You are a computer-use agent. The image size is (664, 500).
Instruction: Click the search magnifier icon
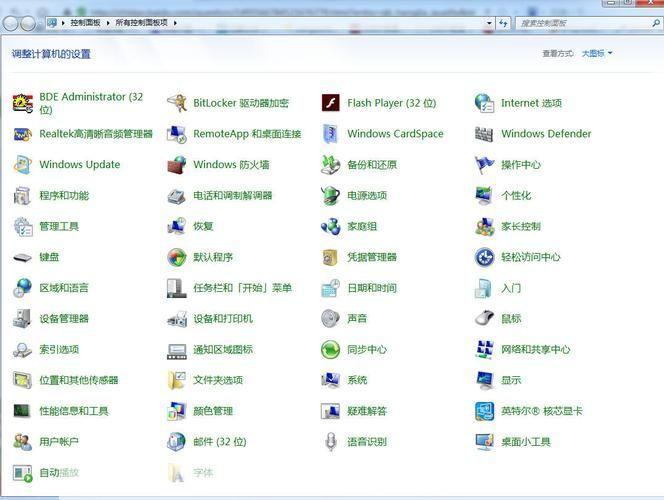pos(656,23)
